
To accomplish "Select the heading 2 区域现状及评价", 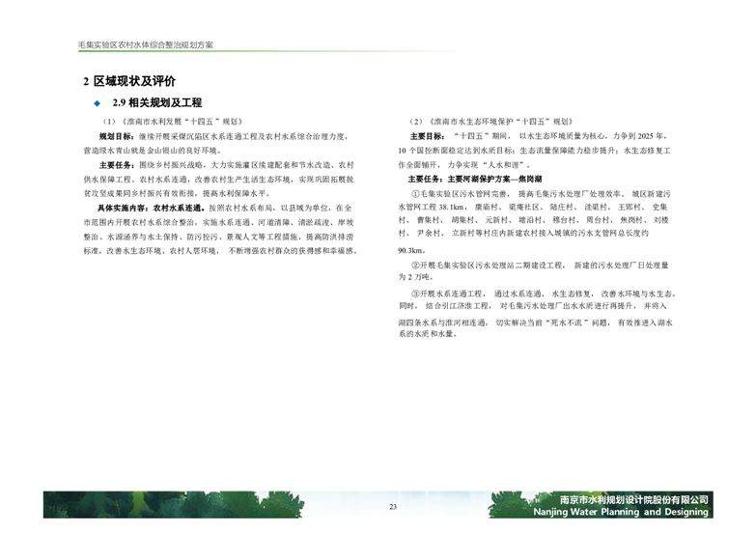I will coord(128,80).
